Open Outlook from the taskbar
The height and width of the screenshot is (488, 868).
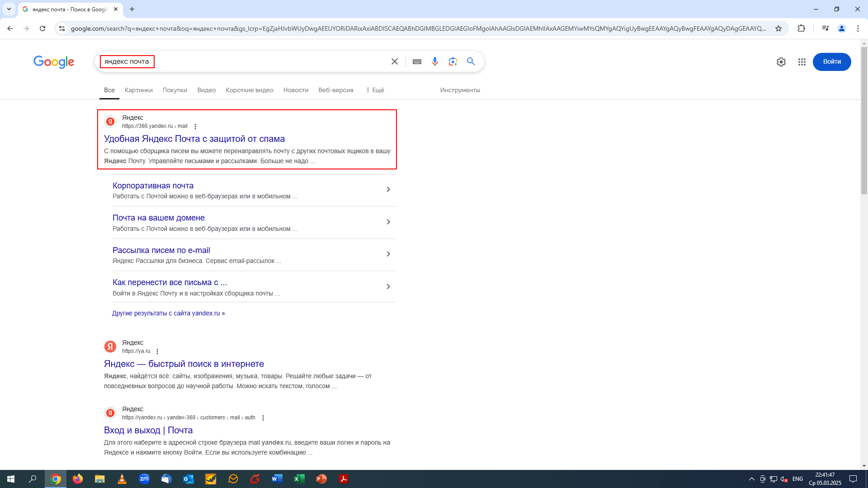coord(189,479)
